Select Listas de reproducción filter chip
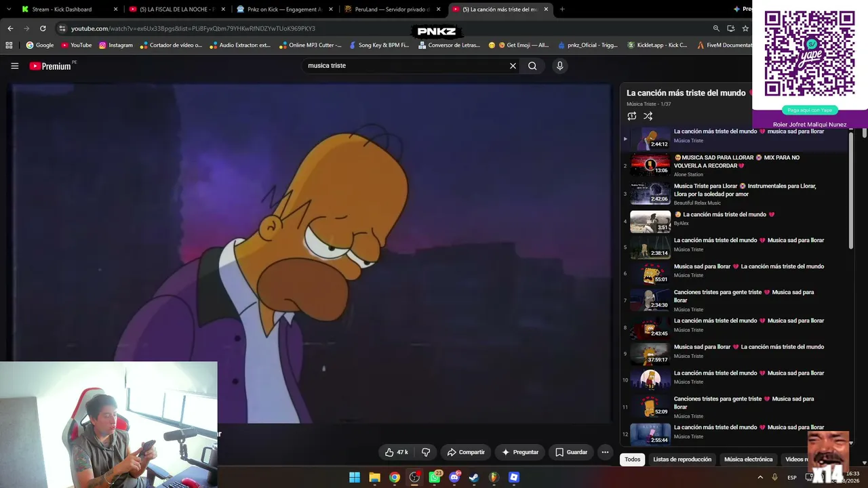This screenshot has height=488, width=868. pyautogui.click(x=682, y=460)
